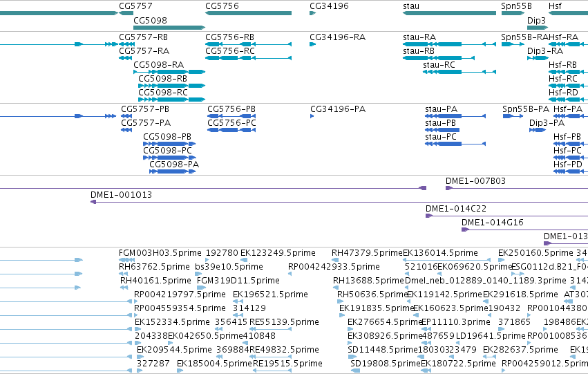588x374 pixels.
Task: Select transcript CG5757-RA
Action: click(144, 50)
